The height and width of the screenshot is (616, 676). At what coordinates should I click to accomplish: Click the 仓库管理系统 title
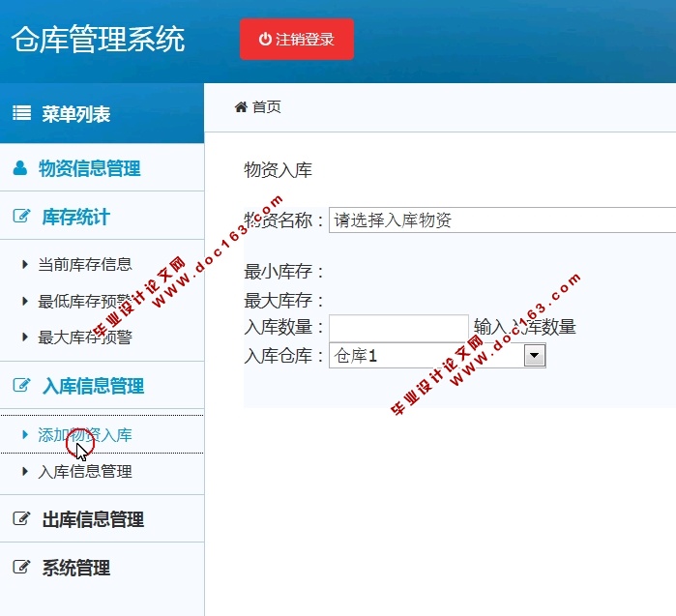point(99,39)
